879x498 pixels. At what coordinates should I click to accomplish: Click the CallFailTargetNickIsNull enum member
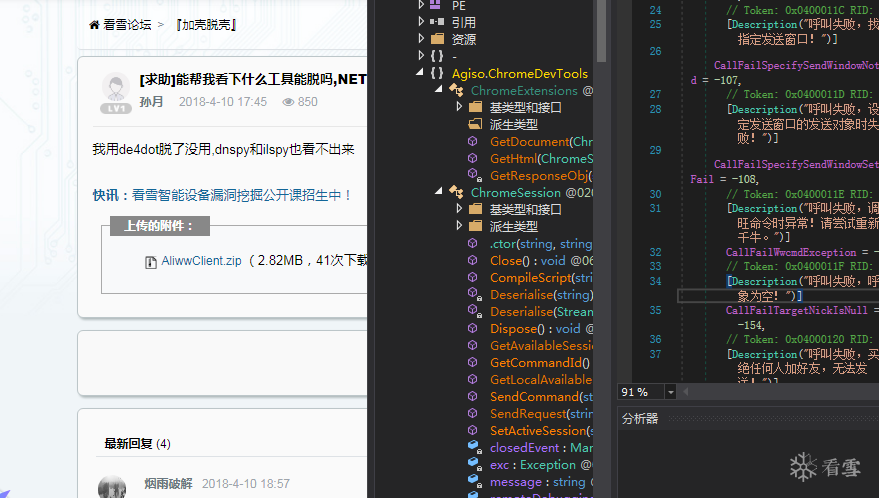(x=797, y=310)
